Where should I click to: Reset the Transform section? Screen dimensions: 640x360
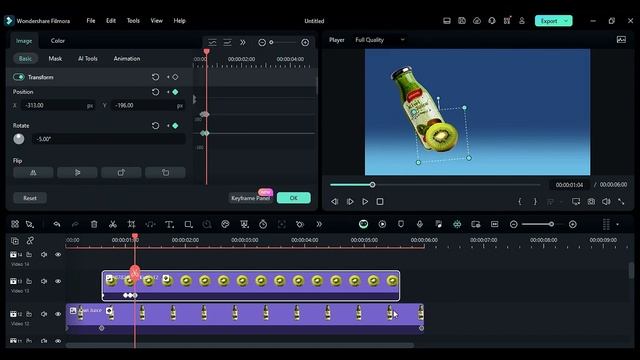156,77
